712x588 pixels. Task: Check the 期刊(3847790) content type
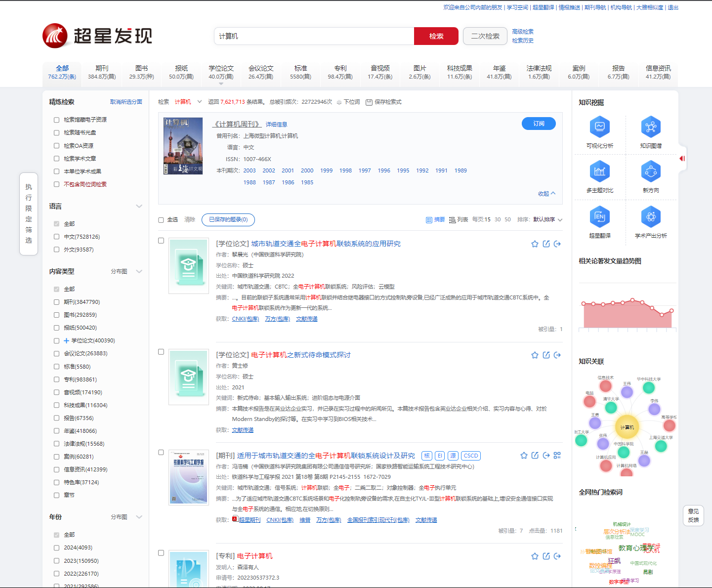56,302
